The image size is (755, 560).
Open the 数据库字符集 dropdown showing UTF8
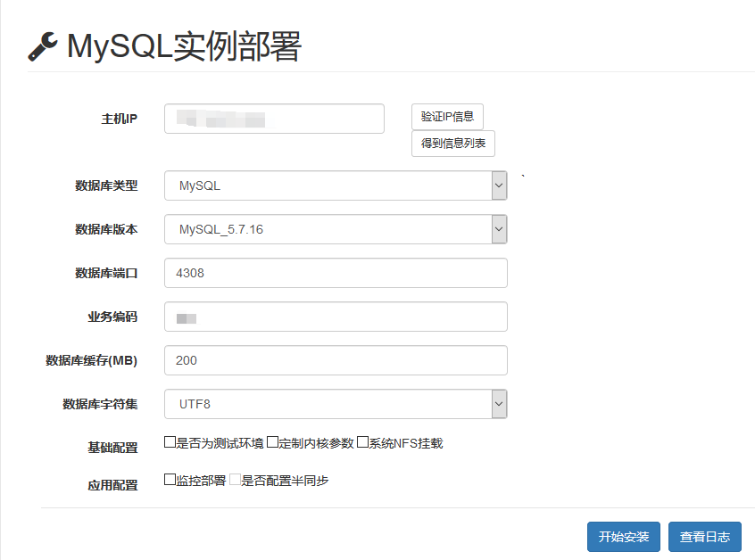click(x=336, y=404)
